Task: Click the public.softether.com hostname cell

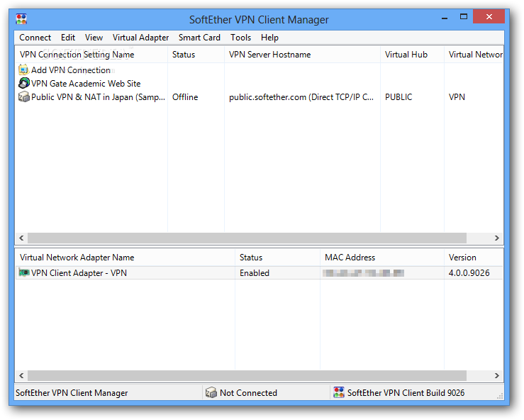Action: 301,97
